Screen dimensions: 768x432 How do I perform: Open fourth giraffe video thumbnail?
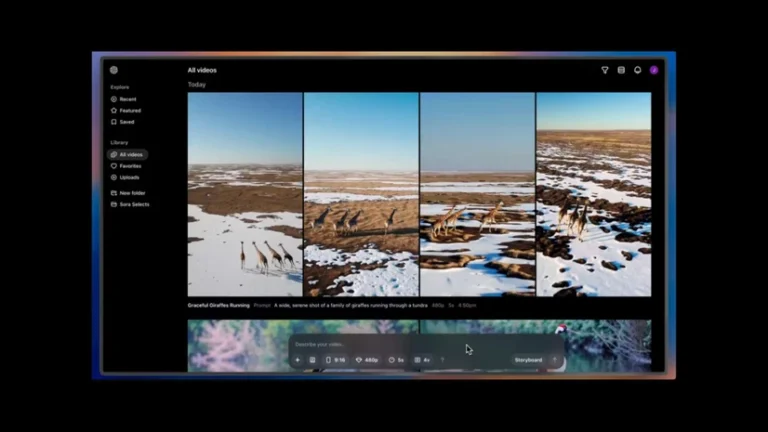594,194
